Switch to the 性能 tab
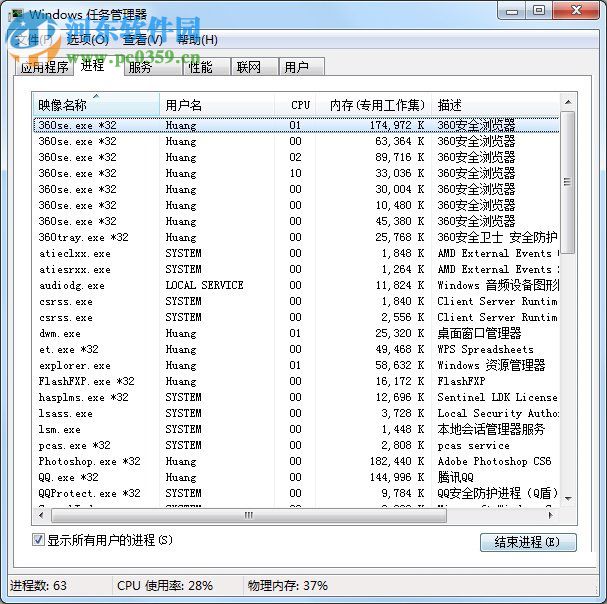 pyautogui.click(x=206, y=67)
